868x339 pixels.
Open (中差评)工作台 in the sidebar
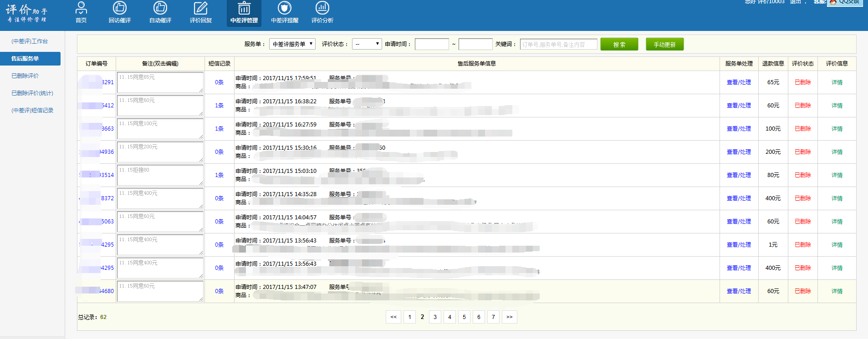click(30, 41)
